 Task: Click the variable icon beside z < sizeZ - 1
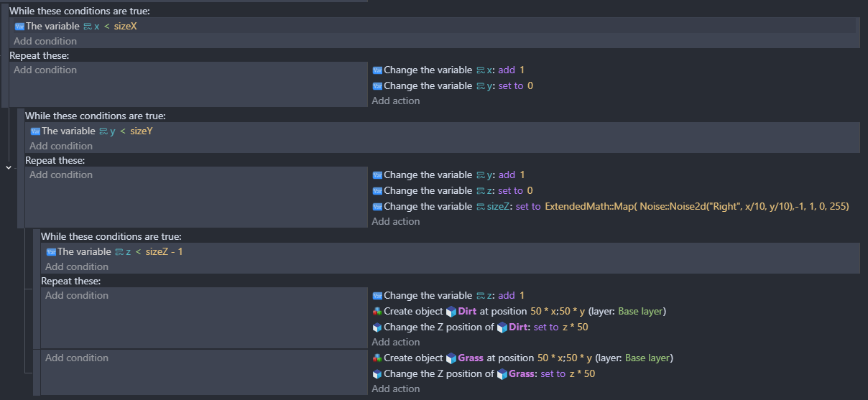[51, 252]
